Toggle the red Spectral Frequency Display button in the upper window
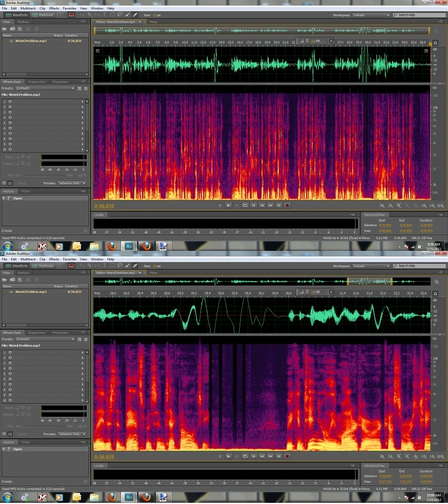Image resolution: width=448 pixels, height=504 pixels. 71,15
